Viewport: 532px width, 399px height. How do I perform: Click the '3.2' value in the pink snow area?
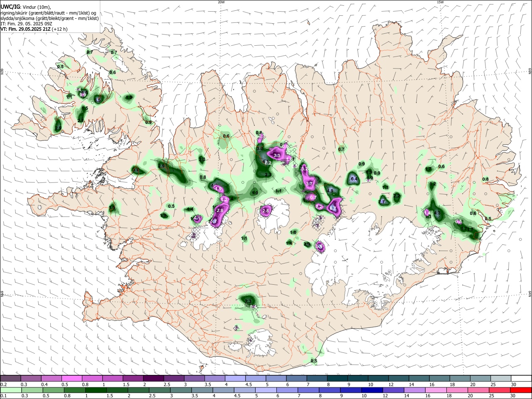[x=305, y=169]
